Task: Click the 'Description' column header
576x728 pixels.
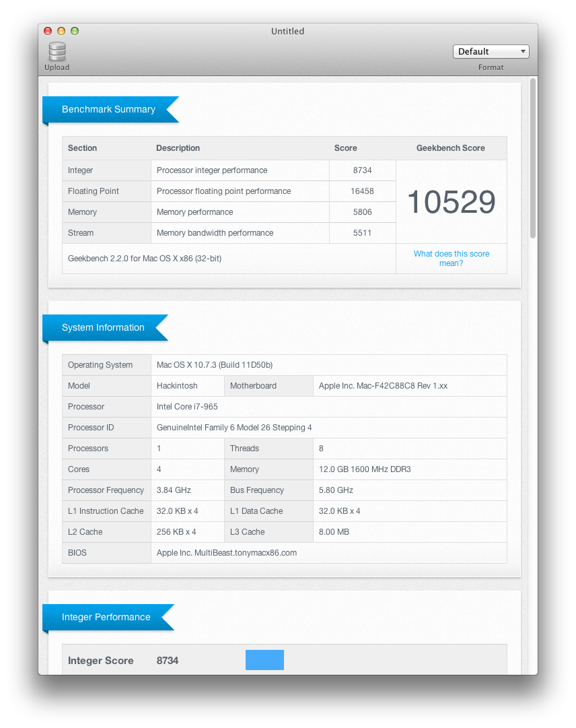Action: (178, 148)
